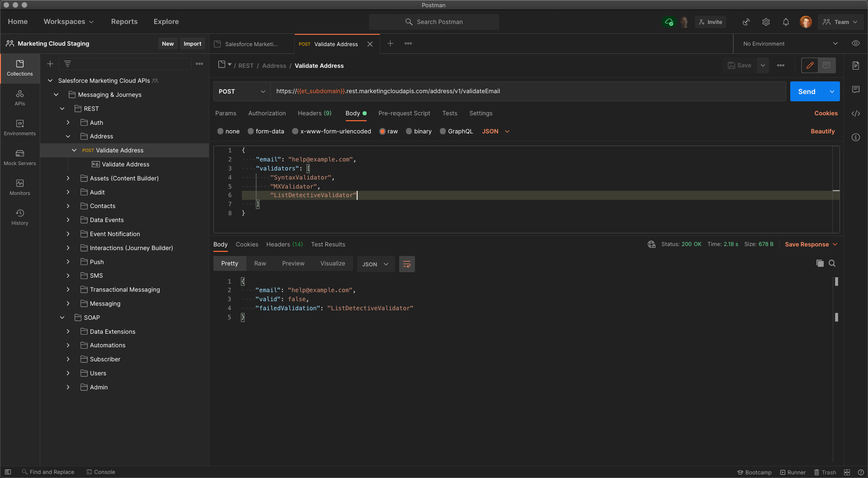Open the Collections sidebar panel

(x=20, y=68)
